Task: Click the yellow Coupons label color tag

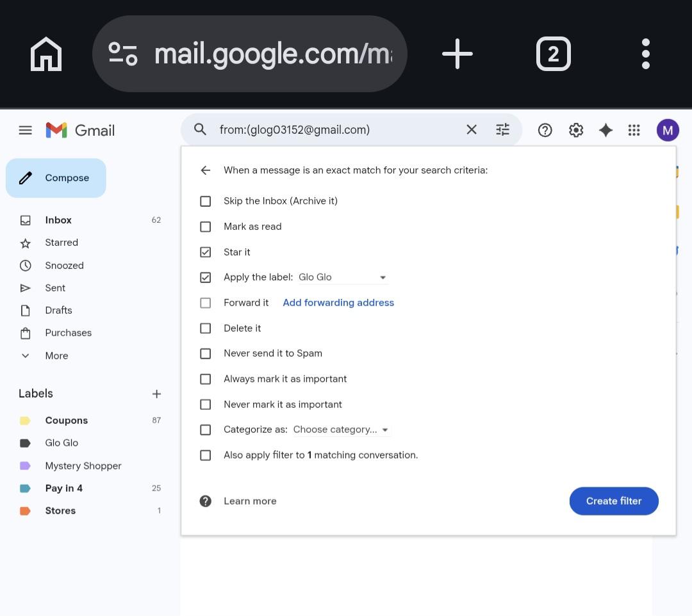Action: pyautogui.click(x=25, y=421)
